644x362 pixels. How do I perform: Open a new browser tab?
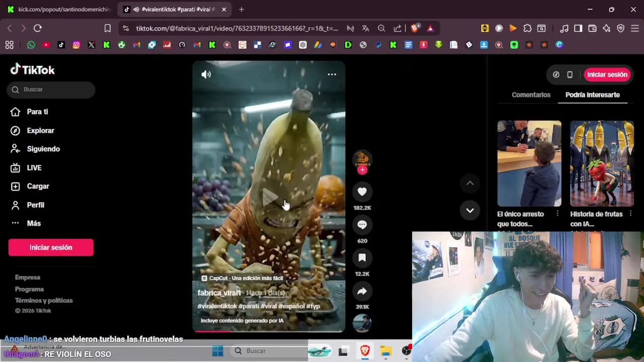pos(242,9)
